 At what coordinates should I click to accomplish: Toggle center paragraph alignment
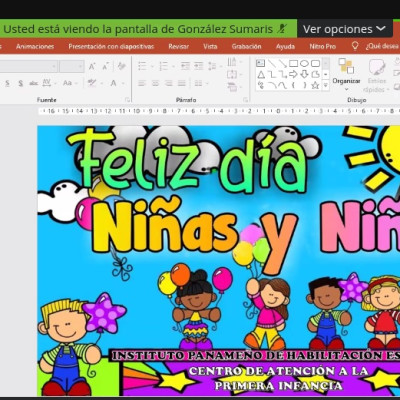pyautogui.click(x=155, y=83)
